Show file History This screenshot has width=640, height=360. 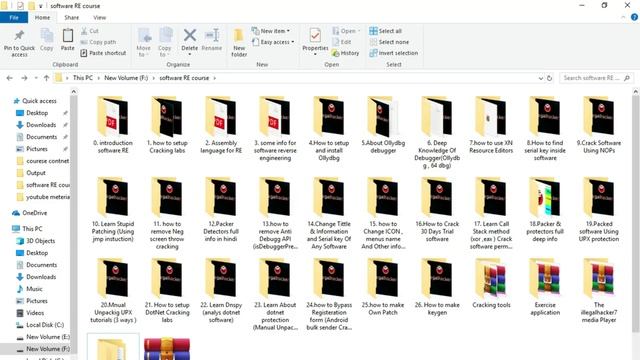[345, 53]
